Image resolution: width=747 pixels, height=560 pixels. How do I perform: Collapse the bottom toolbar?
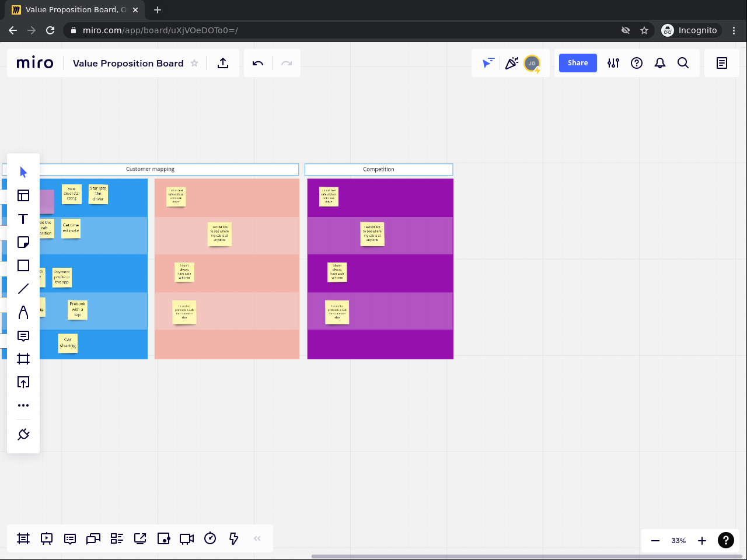257,538
